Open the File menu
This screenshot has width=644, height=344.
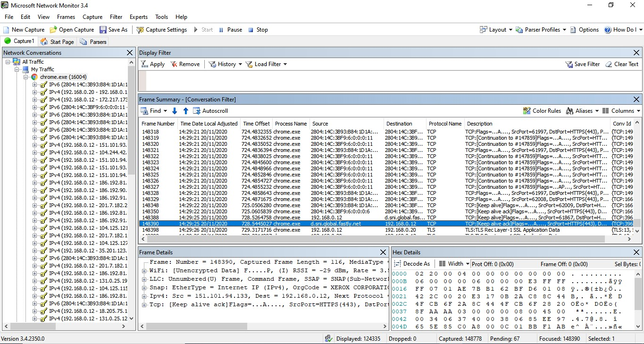pos(9,17)
